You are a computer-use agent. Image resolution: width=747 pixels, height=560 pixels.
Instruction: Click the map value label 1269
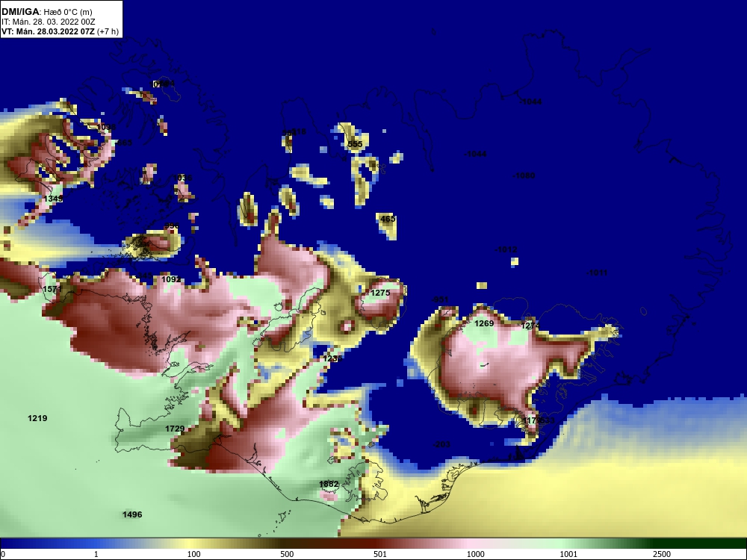[x=484, y=323]
